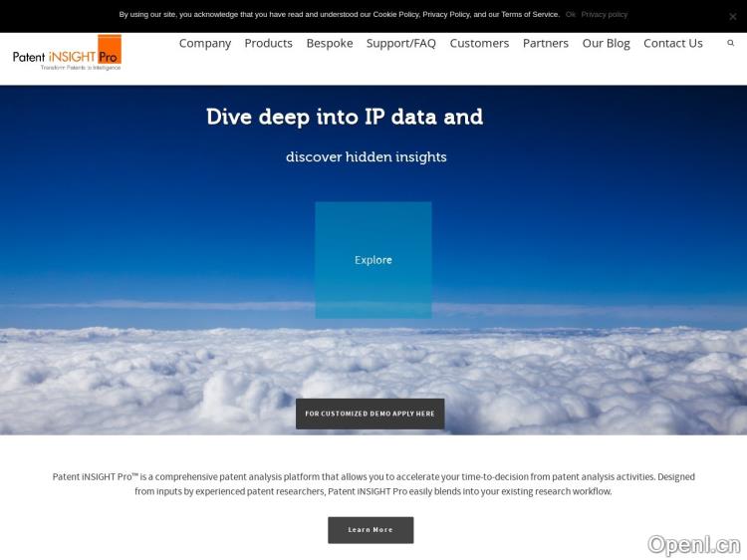The image size is (747, 560).
Task: Click the Learn More button
Action: point(371,530)
